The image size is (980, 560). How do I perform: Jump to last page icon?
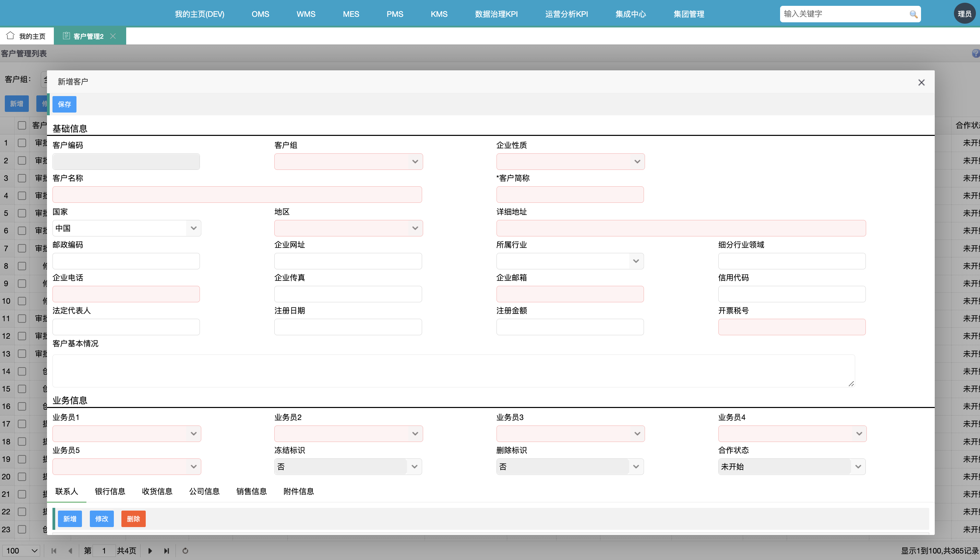[x=166, y=551]
